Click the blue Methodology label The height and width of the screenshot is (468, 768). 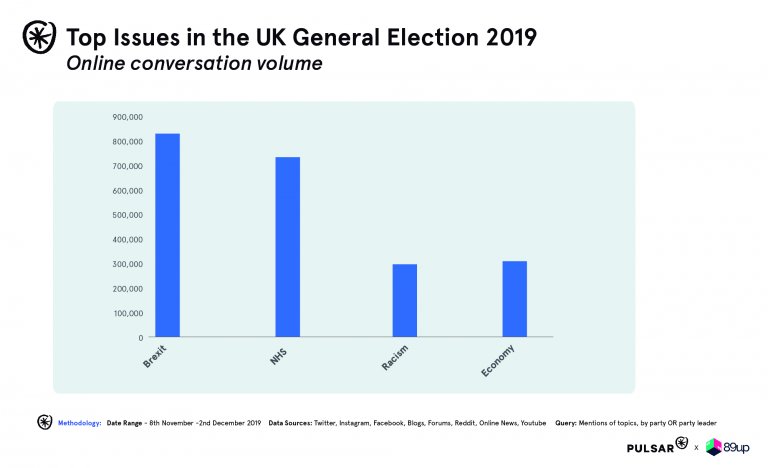point(81,423)
